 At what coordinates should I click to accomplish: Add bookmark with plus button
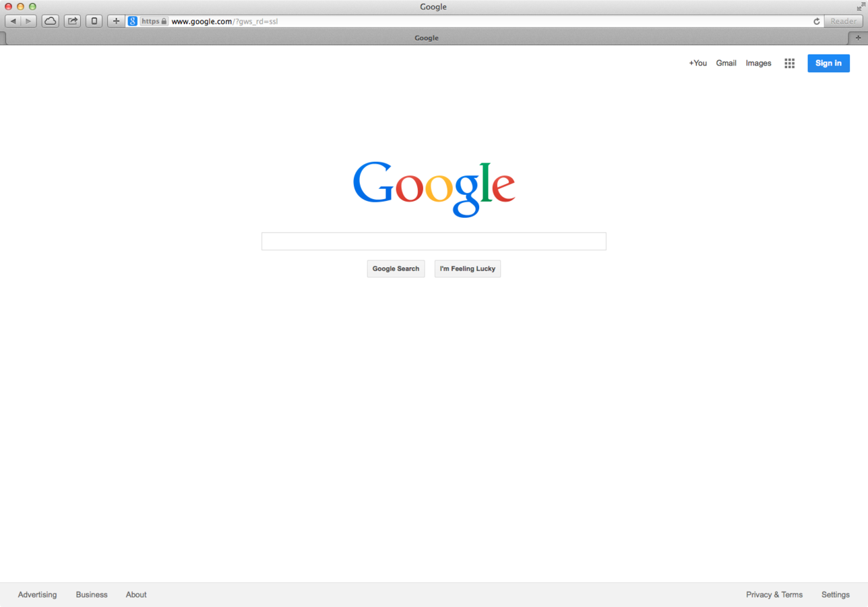tap(116, 21)
